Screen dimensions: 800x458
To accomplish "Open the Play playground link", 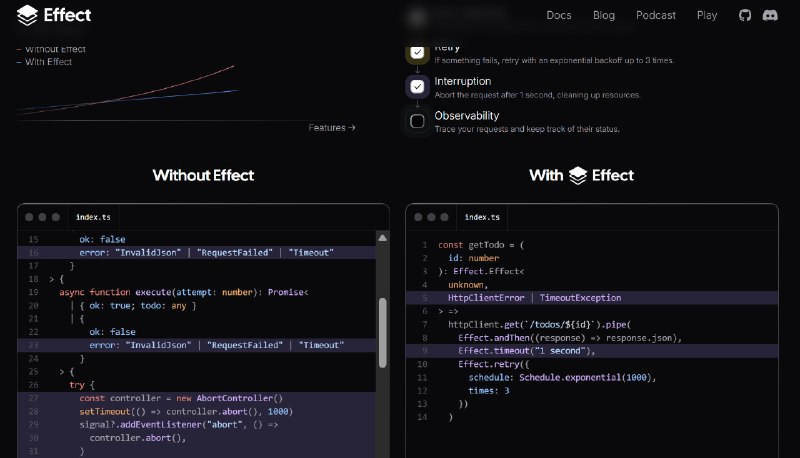I will (707, 16).
